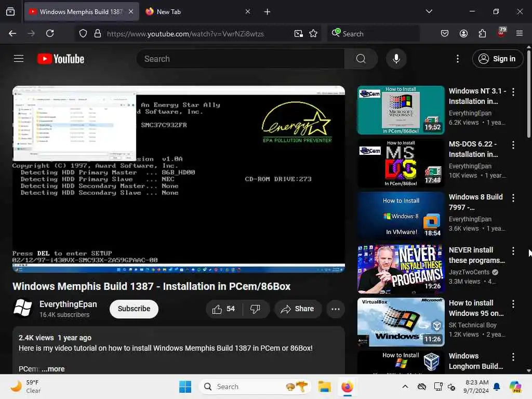Image resolution: width=532 pixels, height=399 pixels.
Task: Open MS-DOS 6.22 video thumbnail
Action: 401,163
